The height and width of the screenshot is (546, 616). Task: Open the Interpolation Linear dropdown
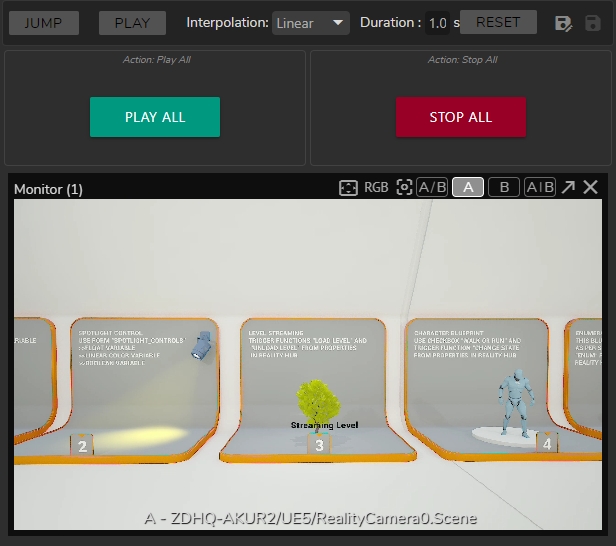tap(310, 23)
